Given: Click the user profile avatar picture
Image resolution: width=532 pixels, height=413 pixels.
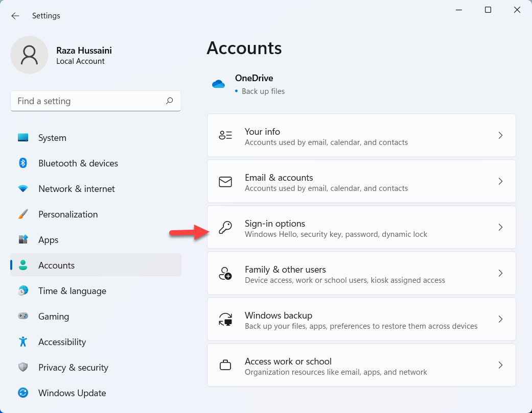Looking at the screenshot, I should (x=30, y=55).
